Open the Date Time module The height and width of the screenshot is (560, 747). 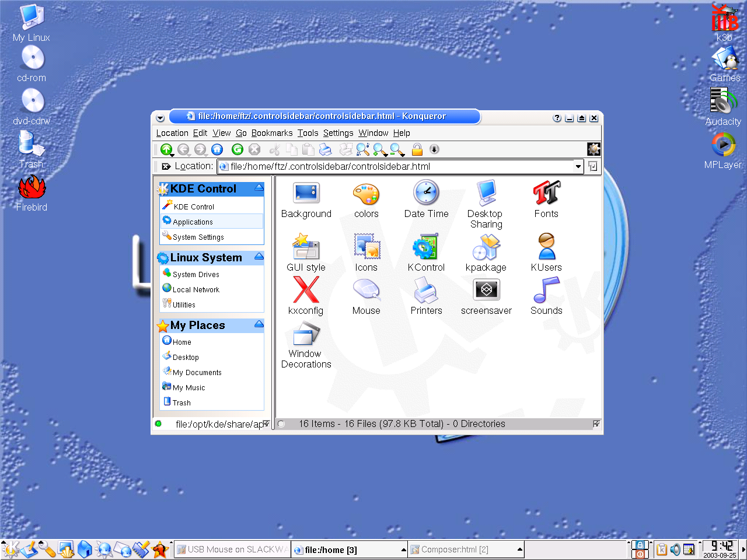pos(426,200)
